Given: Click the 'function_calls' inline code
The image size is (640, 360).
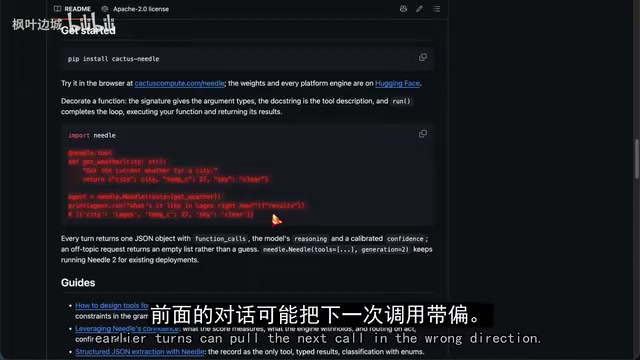Looking at the screenshot, I should pyautogui.click(x=220, y=239).
